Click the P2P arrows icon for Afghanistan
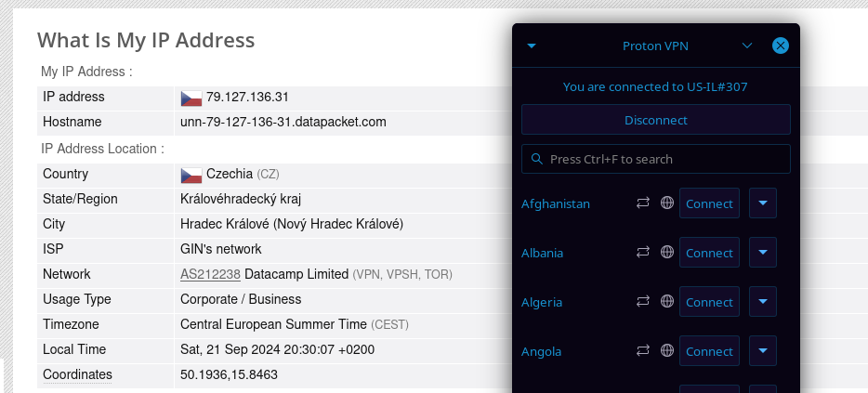Screen dimensions: 868x393 (643, 203)
